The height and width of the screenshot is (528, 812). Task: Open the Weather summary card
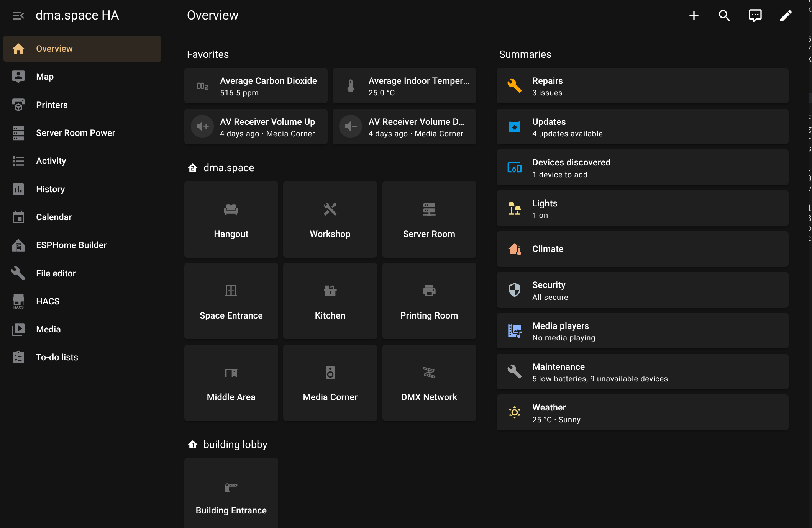tap(642, 412)
